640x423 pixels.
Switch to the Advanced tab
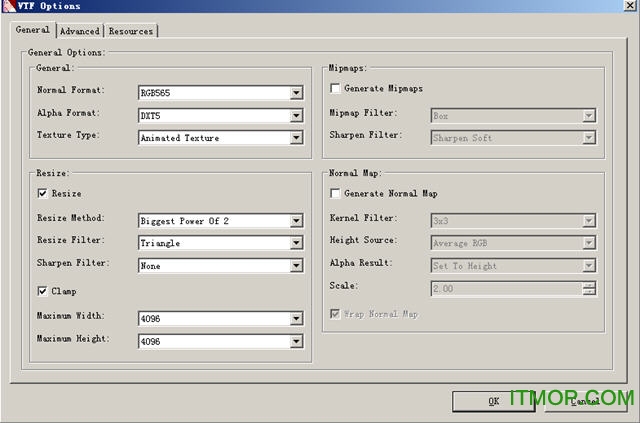point(80,31)
